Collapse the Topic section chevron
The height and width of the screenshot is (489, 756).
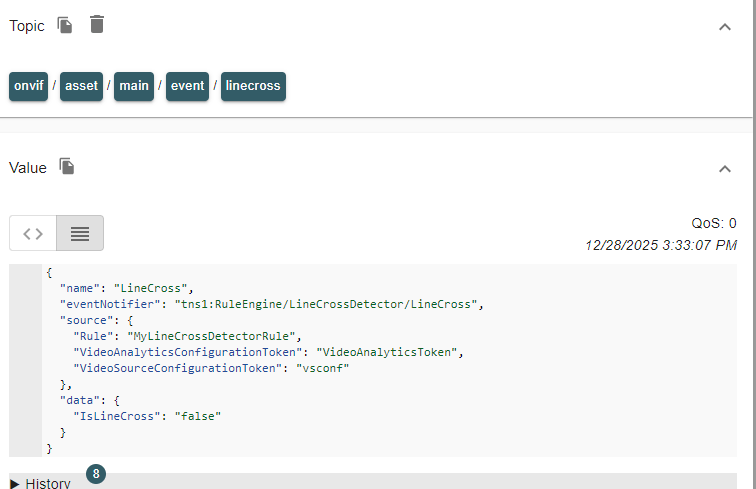click(x=725, y=27)
